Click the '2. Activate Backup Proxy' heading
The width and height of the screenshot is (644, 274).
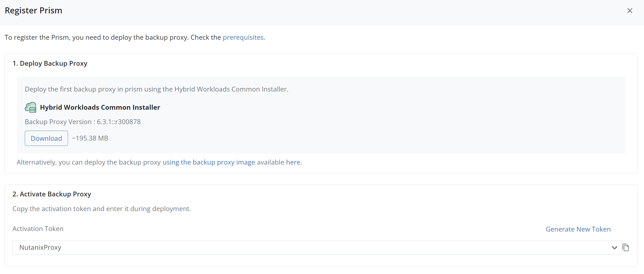coord(52,194)
